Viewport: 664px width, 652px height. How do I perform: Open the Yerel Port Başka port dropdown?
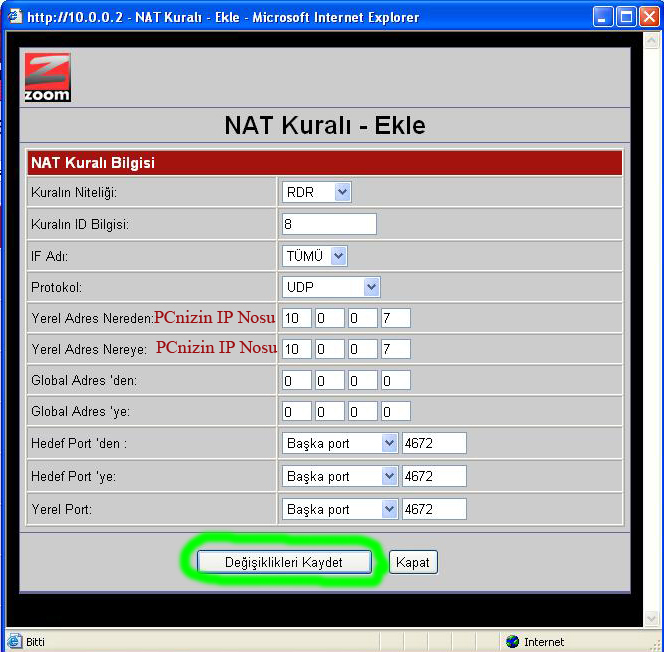pyautogui.click(x=340, y=509)
